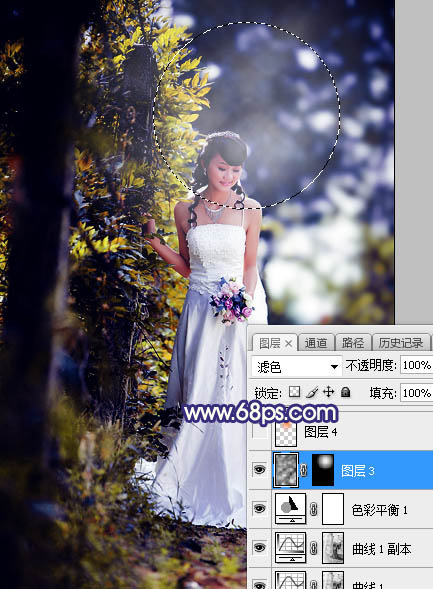Enable lock position move icon
This screenshot has height=589, width=433.
coord(328,392)
